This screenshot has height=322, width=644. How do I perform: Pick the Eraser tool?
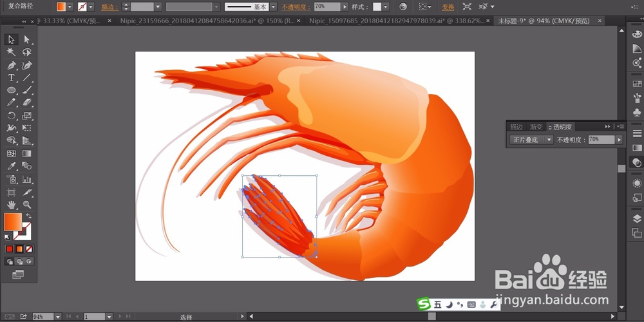pyautogui.click(x=26, y=102)
